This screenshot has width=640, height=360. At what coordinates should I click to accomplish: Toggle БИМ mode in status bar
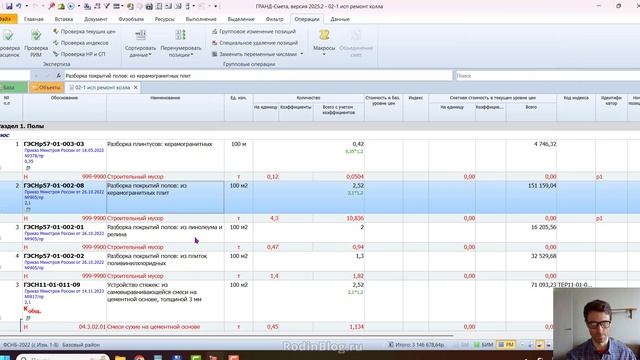pyautogui.click(x=484, y=345)
